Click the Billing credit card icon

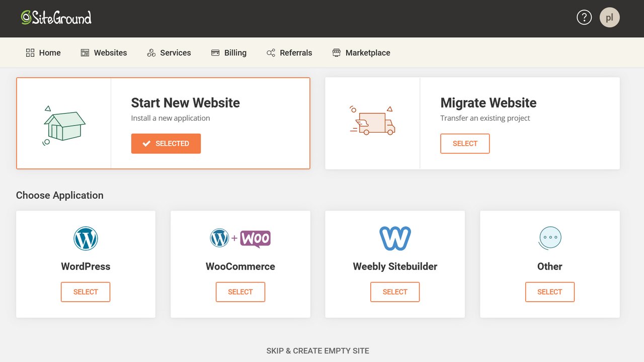216,52
